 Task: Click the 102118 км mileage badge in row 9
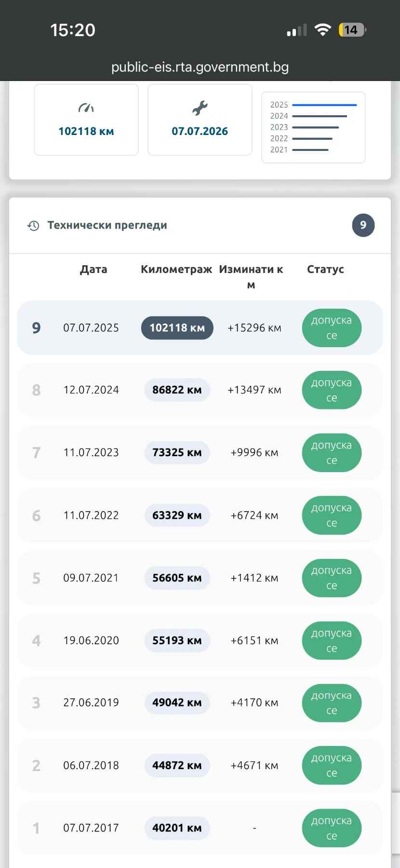pos(177,328)
